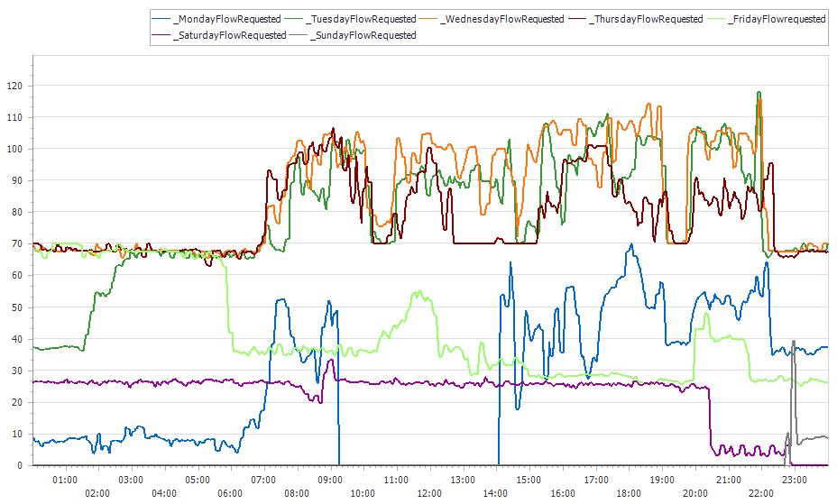Click the 23:00 time axis label
The height and width of the screenshot is (504, 837).
pos(795,480)
